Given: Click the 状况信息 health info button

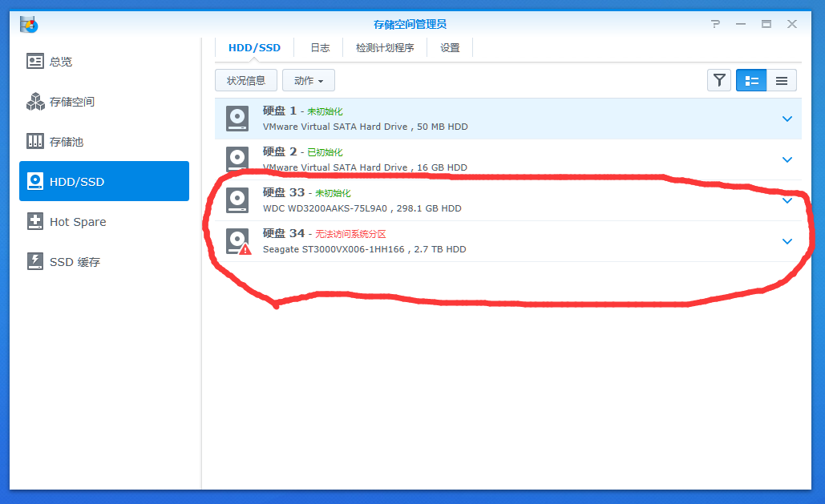Looking at the screenshot, I should 245,80.
